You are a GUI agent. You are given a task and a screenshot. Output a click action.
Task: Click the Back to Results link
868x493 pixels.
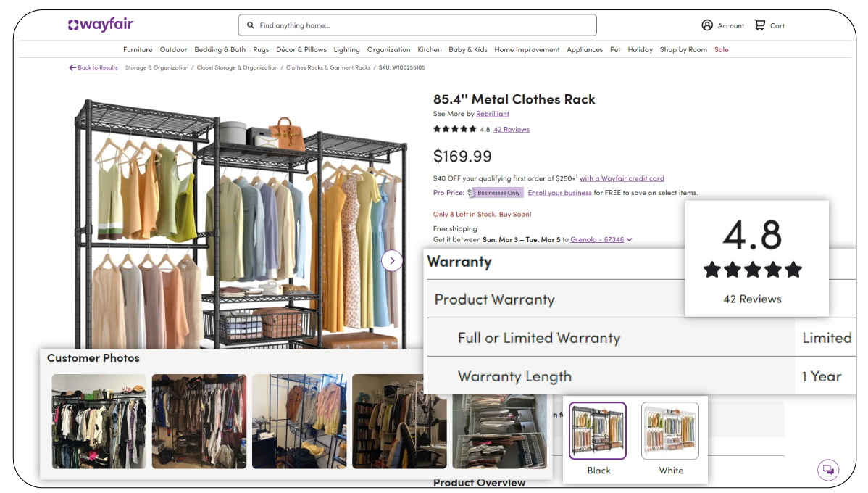[97, 67]
